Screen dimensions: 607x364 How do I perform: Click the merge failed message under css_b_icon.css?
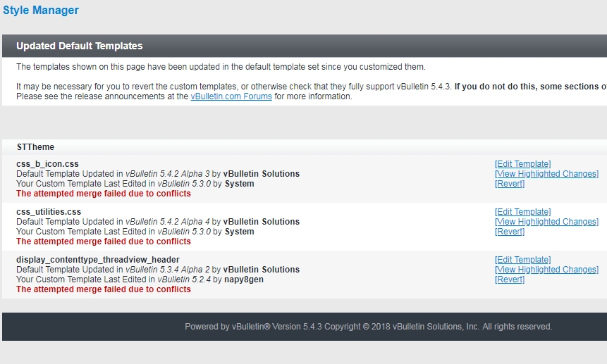pos(104,194)
